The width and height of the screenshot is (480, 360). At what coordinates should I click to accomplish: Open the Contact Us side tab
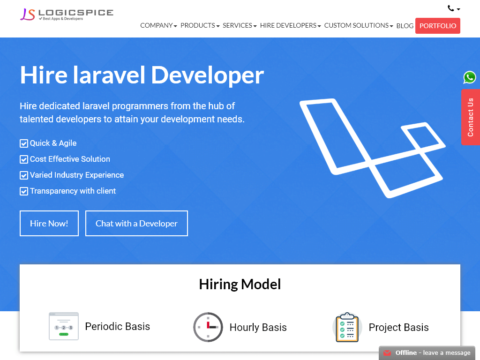pos(470,117)
